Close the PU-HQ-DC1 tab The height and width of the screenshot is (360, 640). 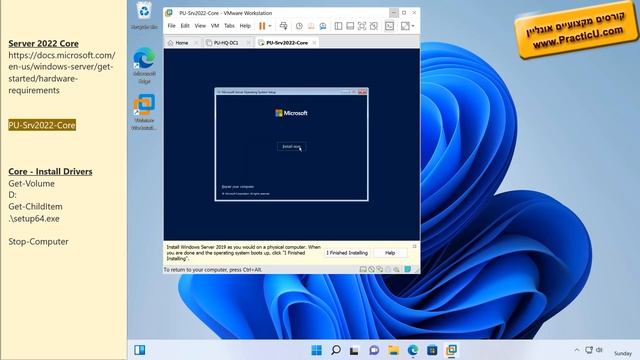(x=248, y=43)
